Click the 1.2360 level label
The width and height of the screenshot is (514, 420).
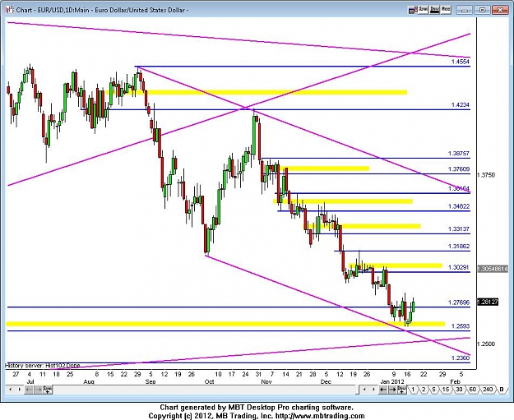[x=461, y=358]
